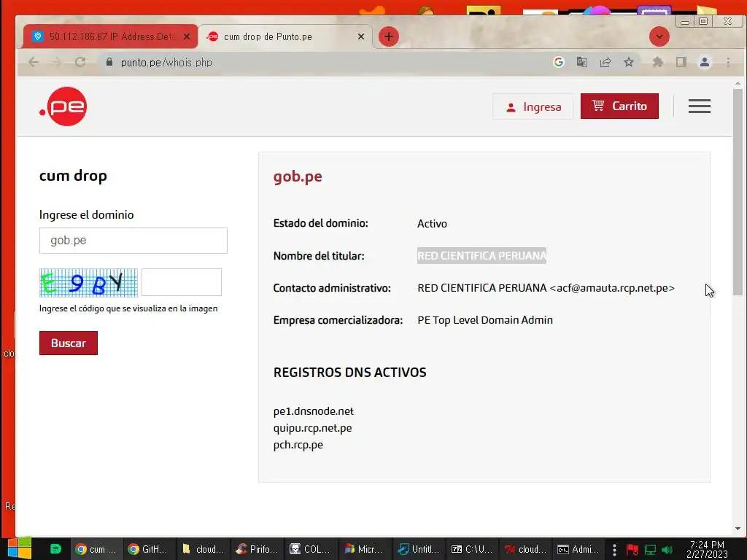
Task: Open the Chrome profile avatar icon
Action: tap(705, 62)
